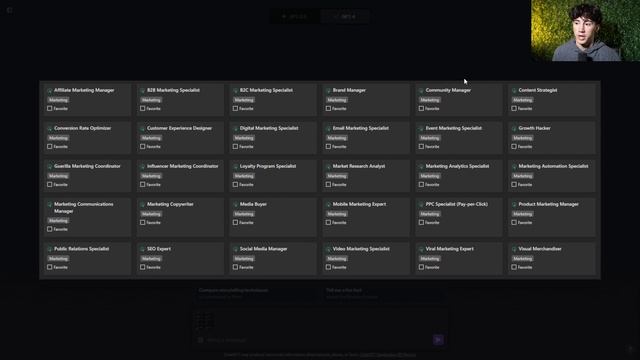Click the PPC Specialist (Pay-per-Click) icon
This screenshot has height=360, width=640.
click(421, 204)
